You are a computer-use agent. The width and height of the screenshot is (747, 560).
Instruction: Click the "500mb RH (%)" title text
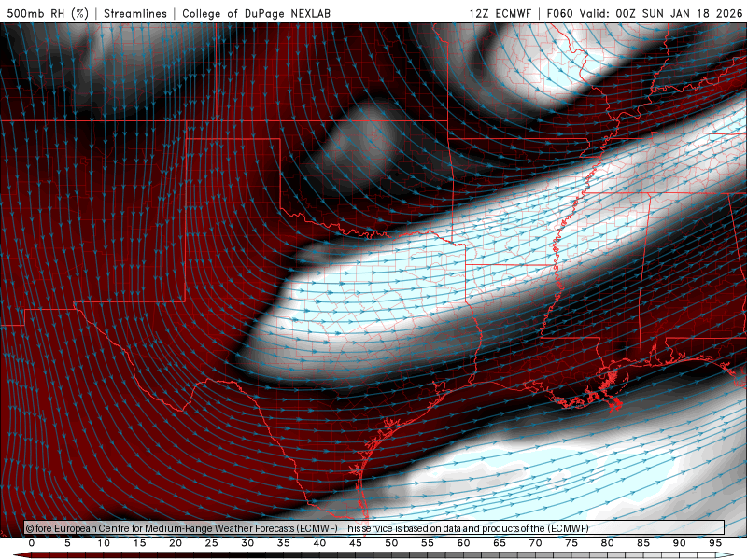pyautogui.click(x=48, y=13)
